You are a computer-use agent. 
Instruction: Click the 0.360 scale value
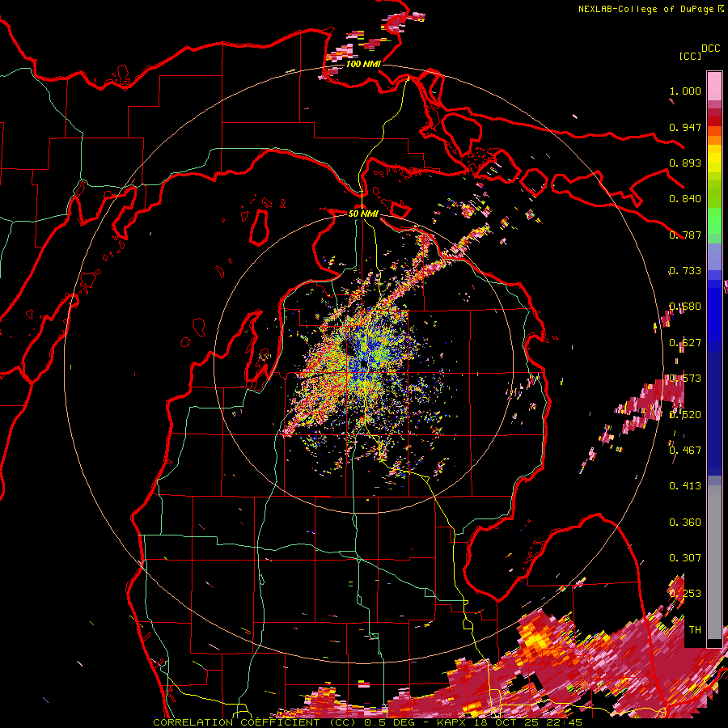pos(685,523)
